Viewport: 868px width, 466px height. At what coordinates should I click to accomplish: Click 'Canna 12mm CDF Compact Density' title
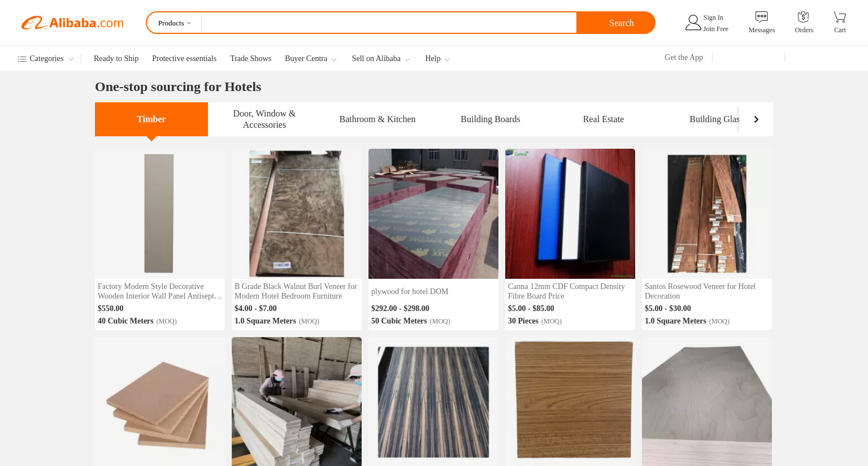click(x=567, y=291)
